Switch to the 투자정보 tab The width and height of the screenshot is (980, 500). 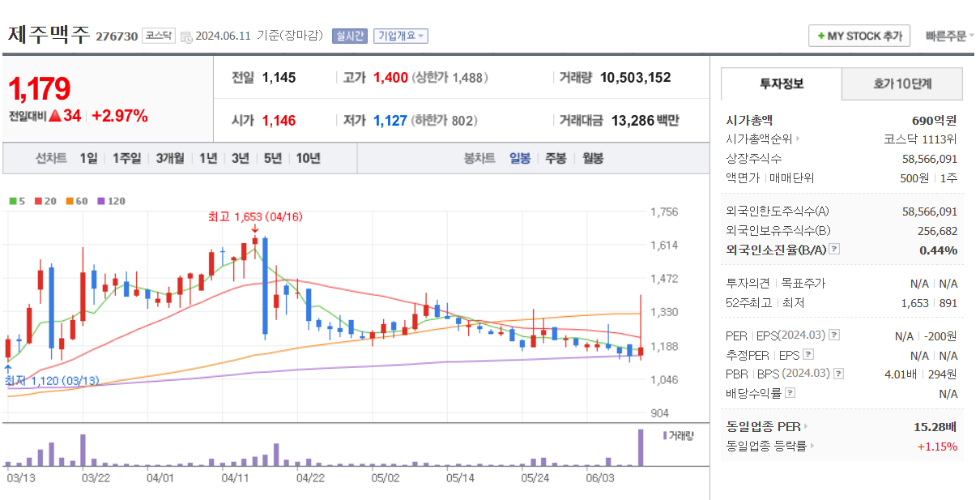(781, 83)
